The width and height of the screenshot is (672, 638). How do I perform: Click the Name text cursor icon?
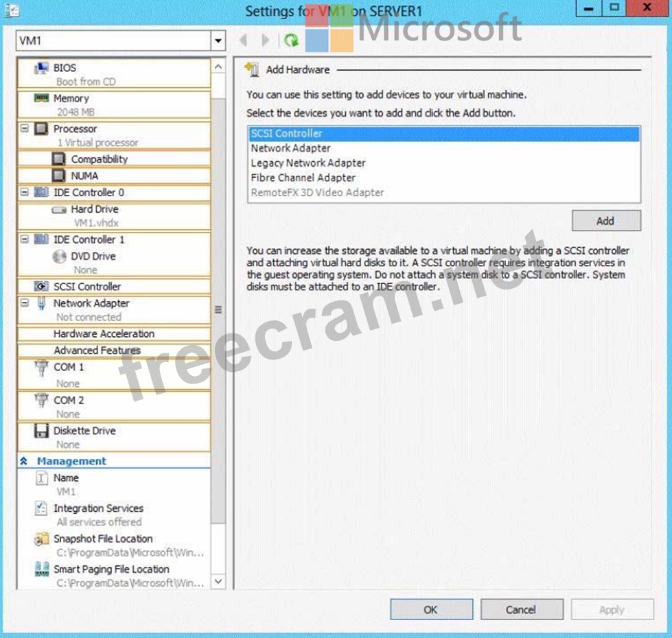pos(41,478)
